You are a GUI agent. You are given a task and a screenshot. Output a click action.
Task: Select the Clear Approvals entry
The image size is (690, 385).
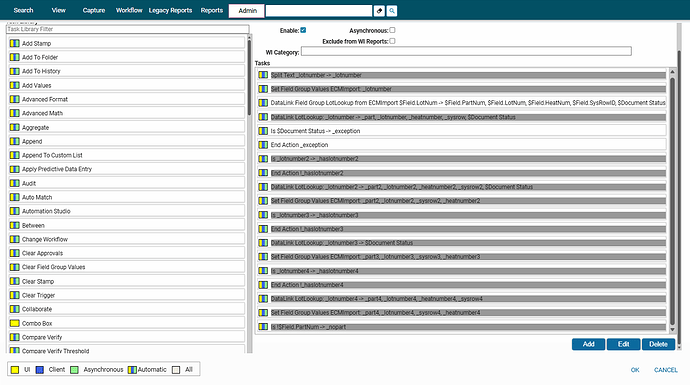(127, 253)
